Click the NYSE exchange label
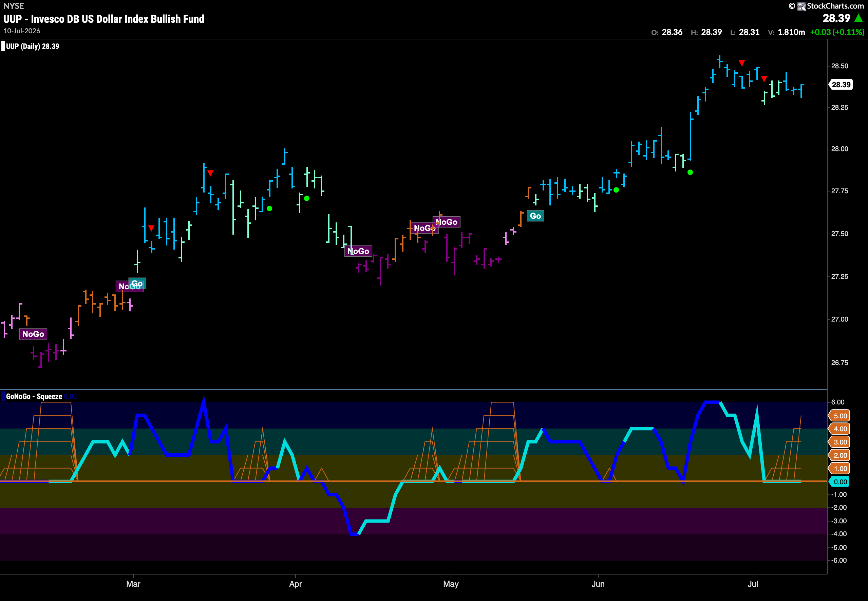Image resolution: width=868 pixels, height=601 pixels. coord(14,6)
